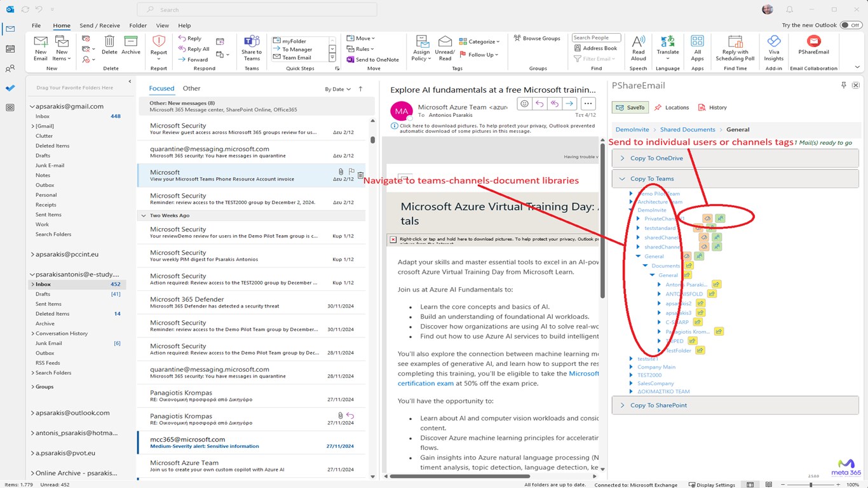Viewport: 868px width, 488px height.
Task: Collapse Copy To Teams section
Action: pyautogui.click(x=735, y=179)
